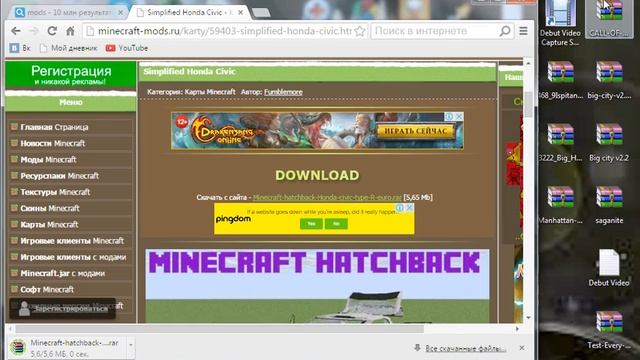Open the author link Fumblemore
Viewport: 640px width, 360px height.
(283, 92)
